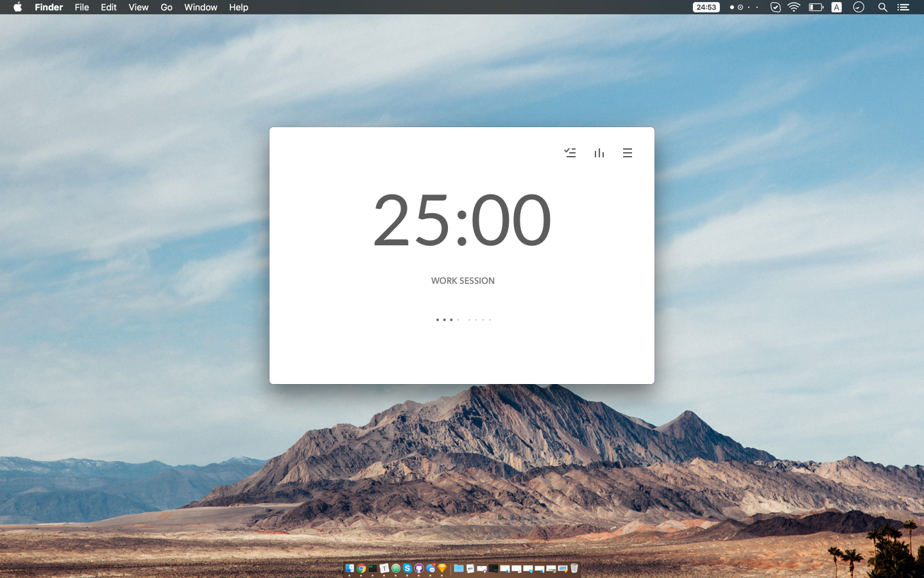This screenshot has height=578, width=924.
Task: Open the Window menu
Action: click(201, 7)
